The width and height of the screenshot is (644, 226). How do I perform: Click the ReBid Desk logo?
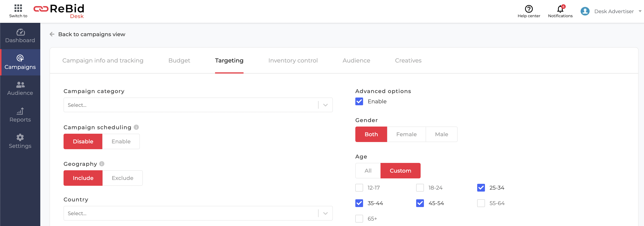pyautogui.click(x=59, y=11)
